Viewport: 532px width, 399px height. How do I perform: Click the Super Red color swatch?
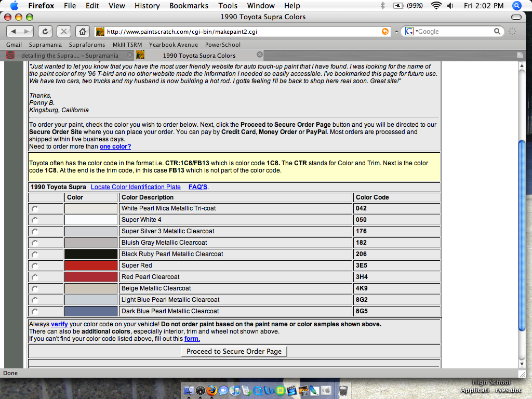point(91,265)
